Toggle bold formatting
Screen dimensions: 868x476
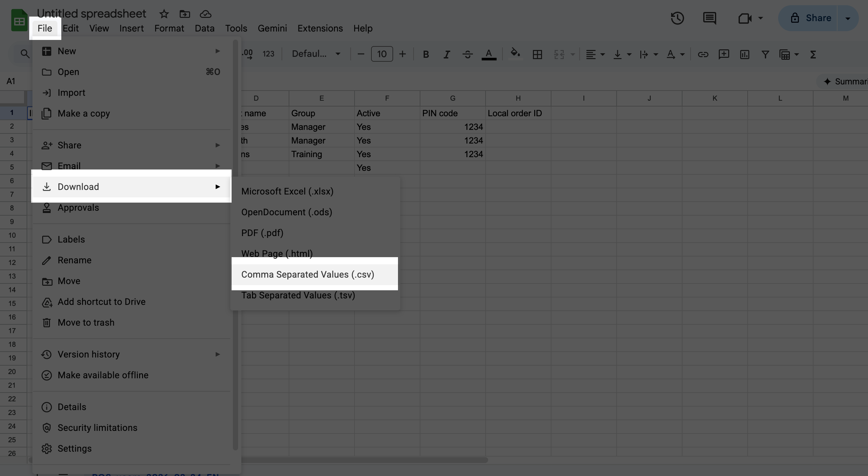(426, 54)
